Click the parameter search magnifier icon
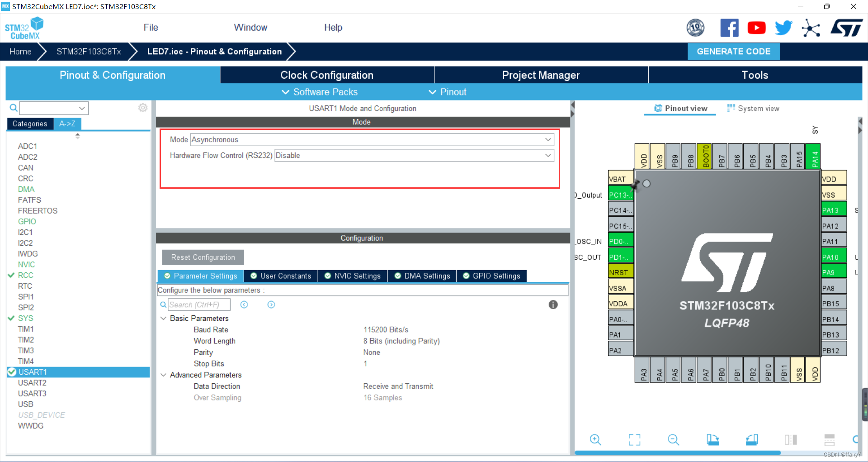 point(163,305)
